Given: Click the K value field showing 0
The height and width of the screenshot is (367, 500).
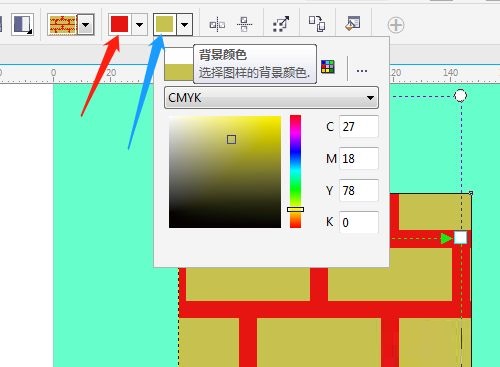Looking at the screenshot, I should coord(359,222).
